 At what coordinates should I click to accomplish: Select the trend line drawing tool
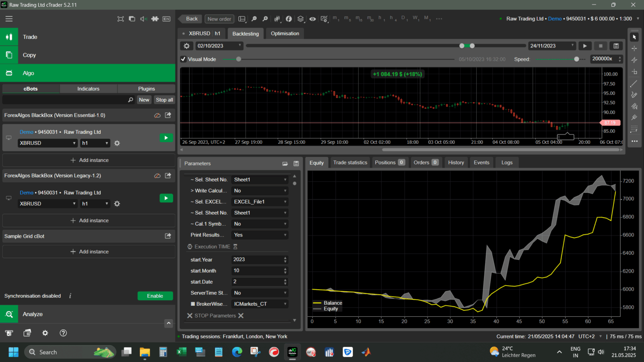pos(634,84)
